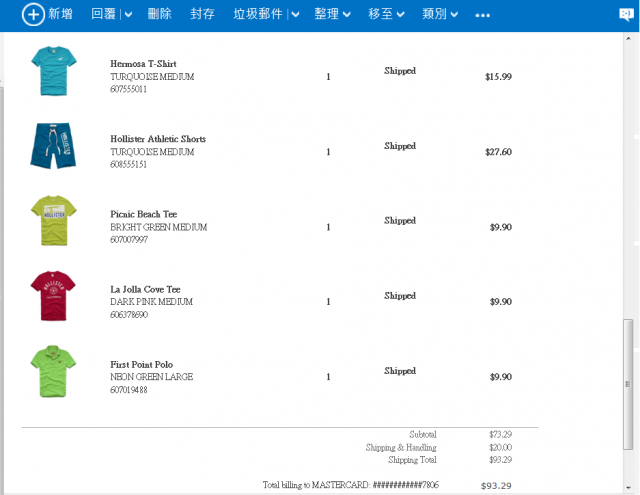
Task: Click the scrollbar up arrow
Action: pyautogui.click(x=628, y=38)
